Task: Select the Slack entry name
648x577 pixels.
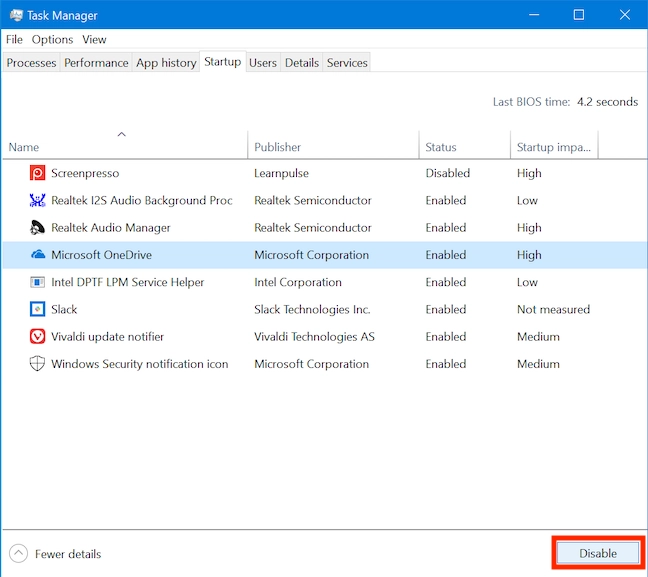Action: pyautogui.click(x=64, y=309)
